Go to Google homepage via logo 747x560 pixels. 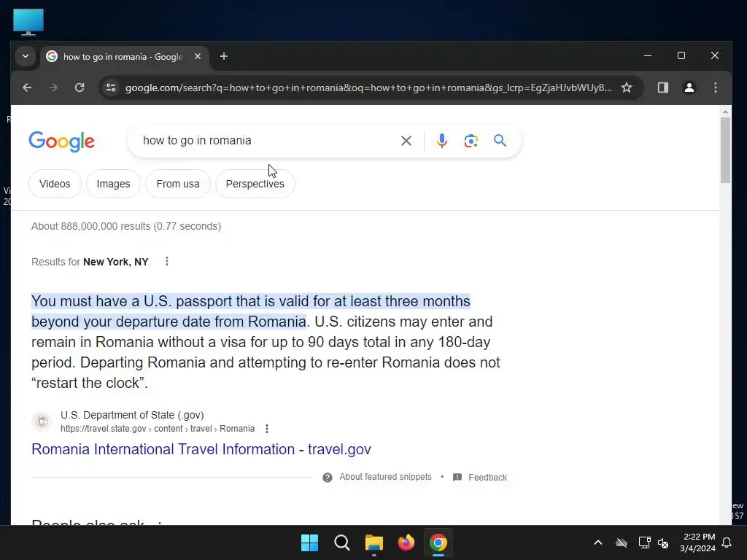[61, 141]
